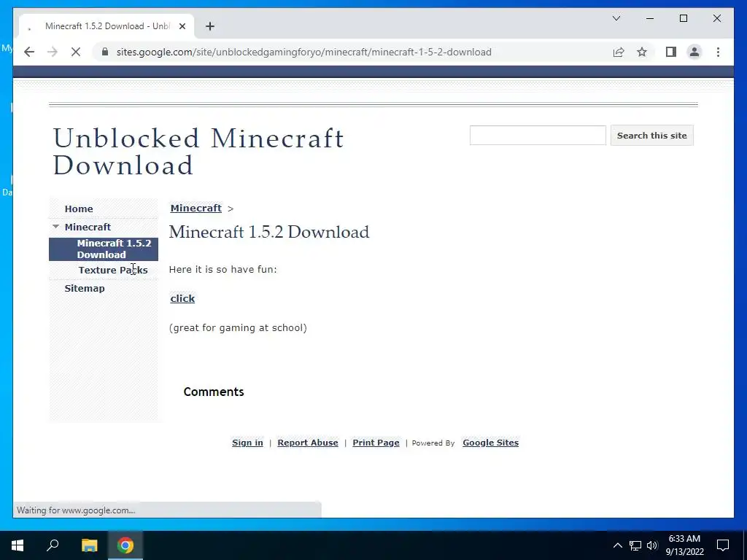This screenshot has width=747, height=560.
Task: Open Chrome three-dot menu
Action: [718, 52]
